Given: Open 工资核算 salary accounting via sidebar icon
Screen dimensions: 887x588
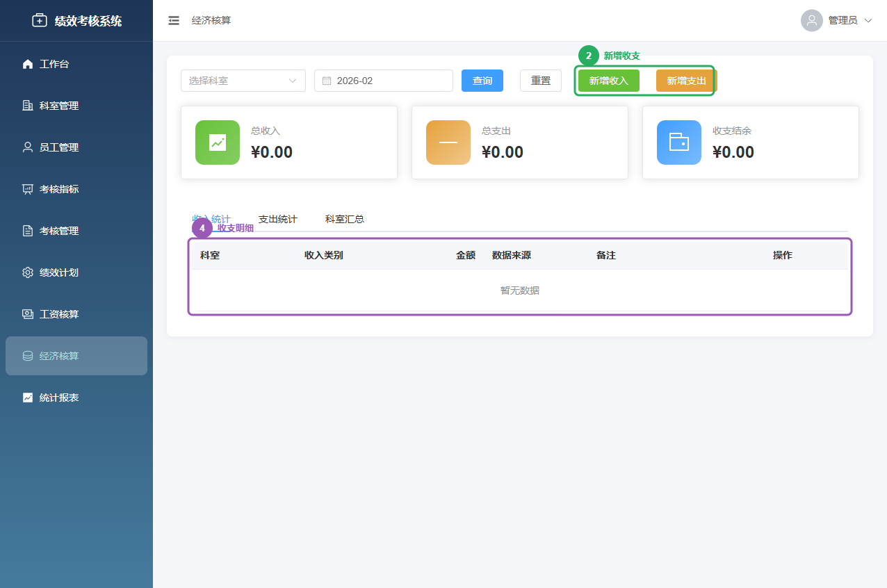Looking at the screenshot, I should click(x=28, y=313).
